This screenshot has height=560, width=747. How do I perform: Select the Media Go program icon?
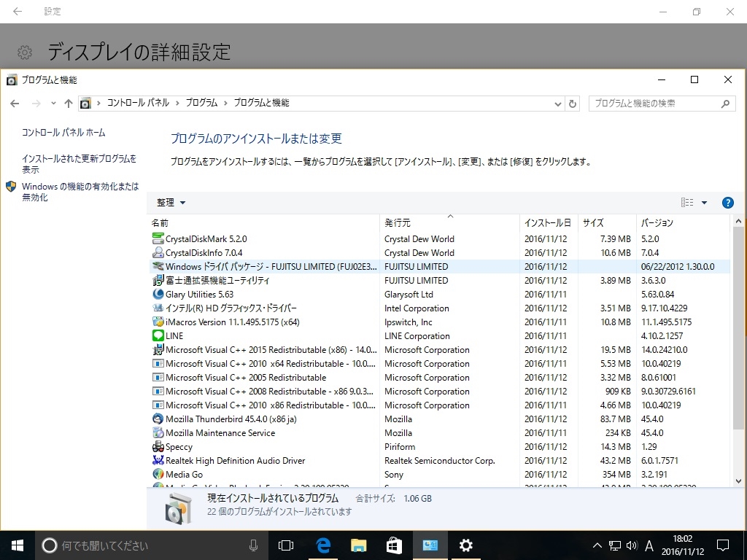pyautogui.click(x=158, y=474)
